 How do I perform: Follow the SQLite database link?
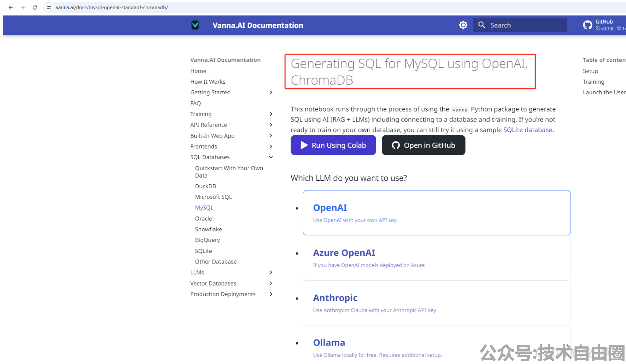528,130
